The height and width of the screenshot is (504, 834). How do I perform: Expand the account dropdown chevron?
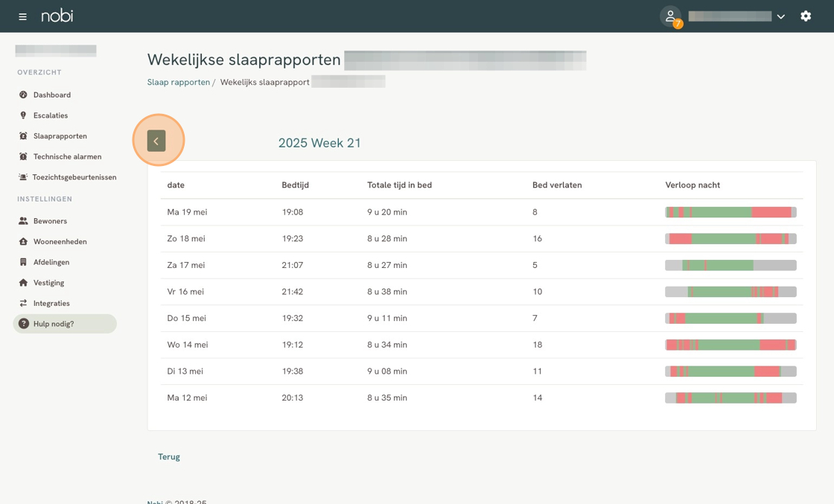click(x=780, y=16)
